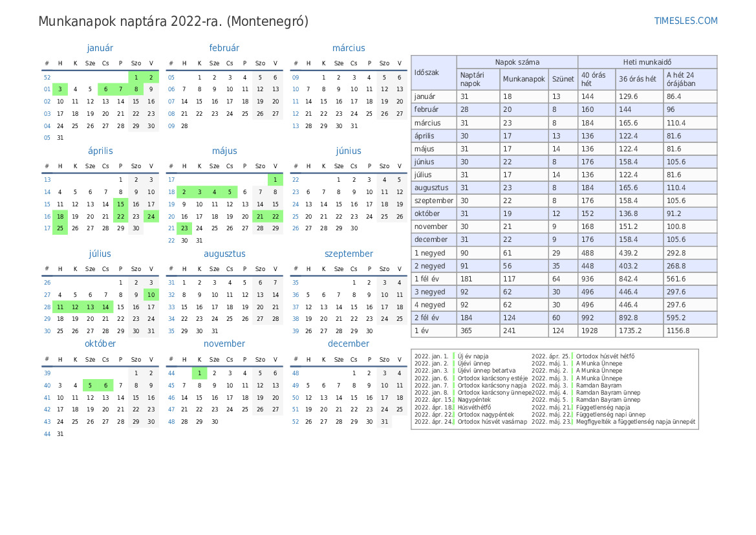Click the Munkanapok column header
The width and height of the screenshot is (756, 535).
[x=524, y=79]
